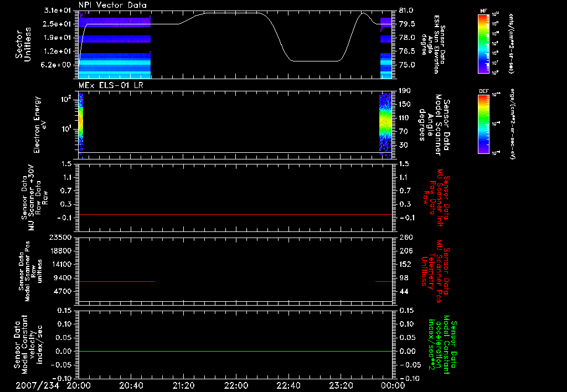The image size is (567, 392).
Task: Click the green Model Constant acceleration label
Action: click(442, 345)
